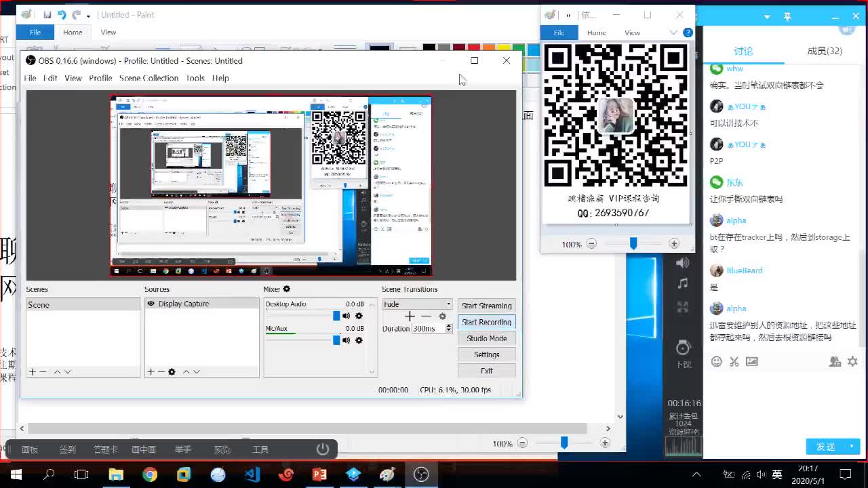Add a scene transition with plus icon

410,317
